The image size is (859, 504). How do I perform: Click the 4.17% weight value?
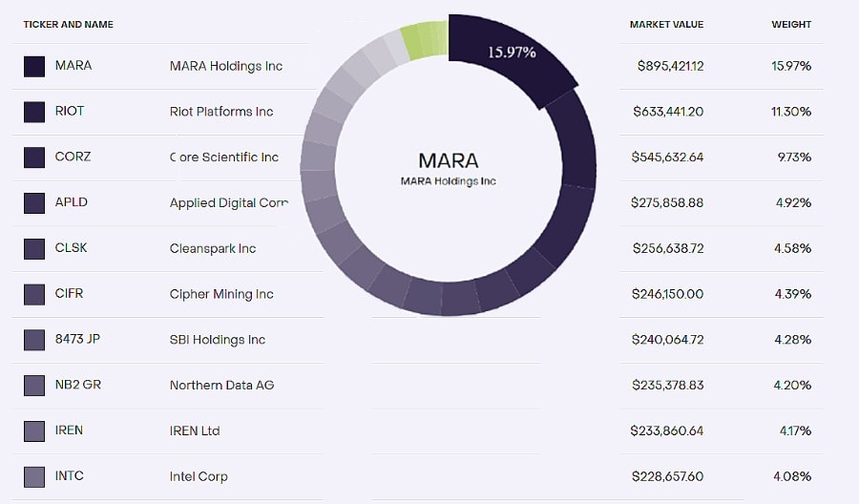[795, 431]
